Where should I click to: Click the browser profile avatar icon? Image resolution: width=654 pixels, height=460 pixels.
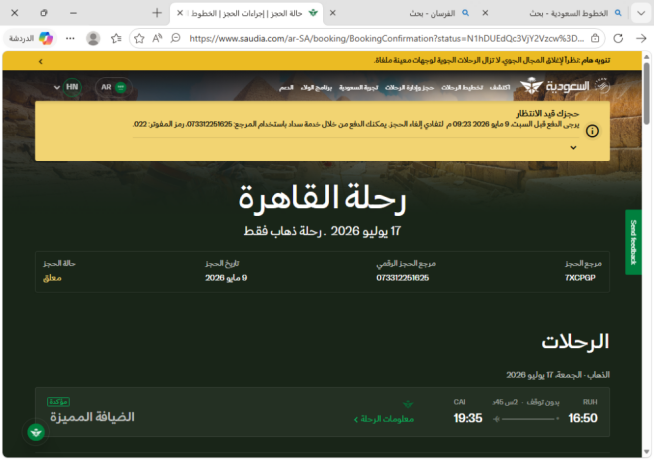tap(93, 38)
